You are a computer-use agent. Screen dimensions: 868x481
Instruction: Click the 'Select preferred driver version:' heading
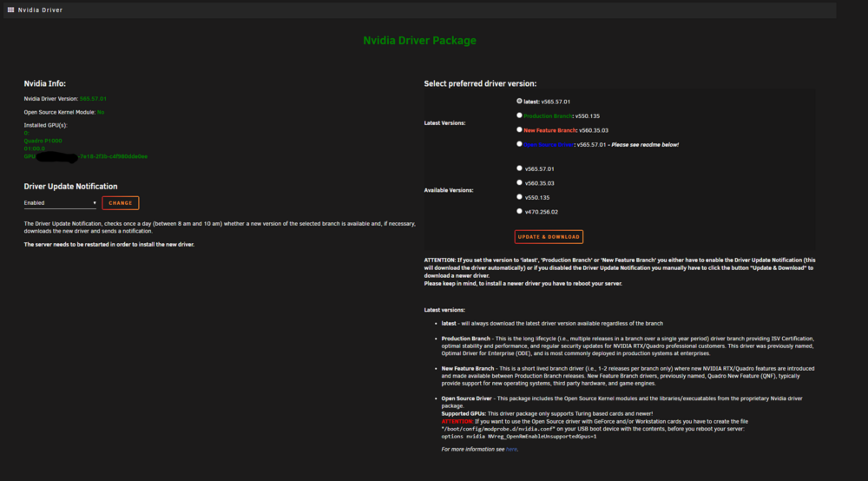click(x=480, y=83)
